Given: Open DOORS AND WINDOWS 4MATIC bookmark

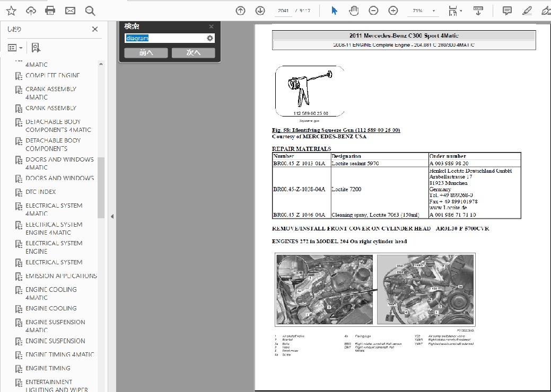Looking at the screenshot, I should [59, 163].
